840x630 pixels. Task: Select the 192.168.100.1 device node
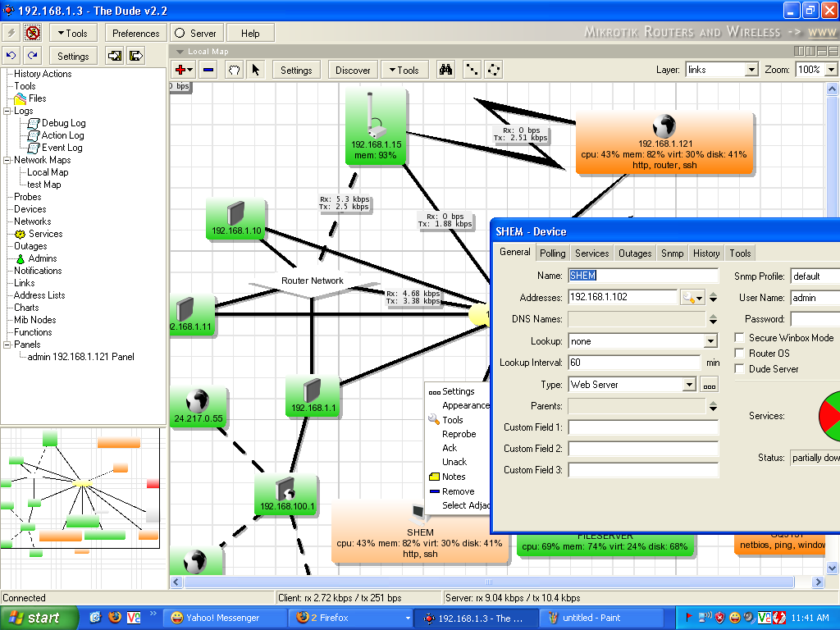tap(286, 495)
